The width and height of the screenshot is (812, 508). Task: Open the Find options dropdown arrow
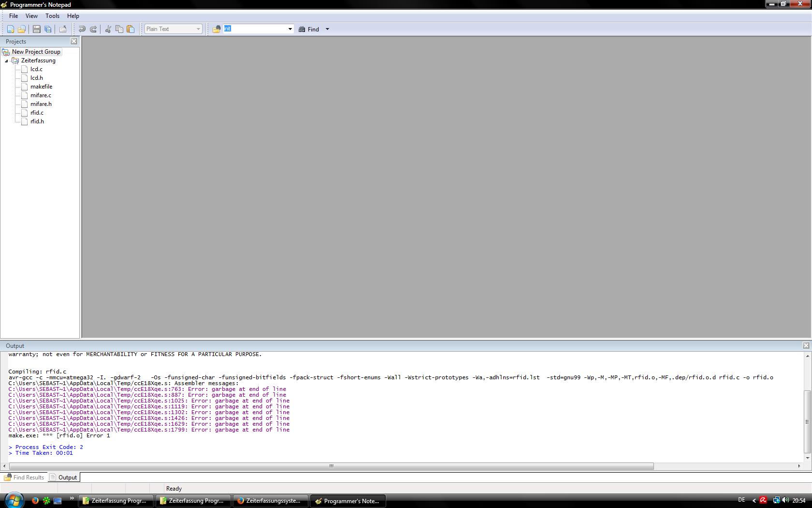click(327, 29)
